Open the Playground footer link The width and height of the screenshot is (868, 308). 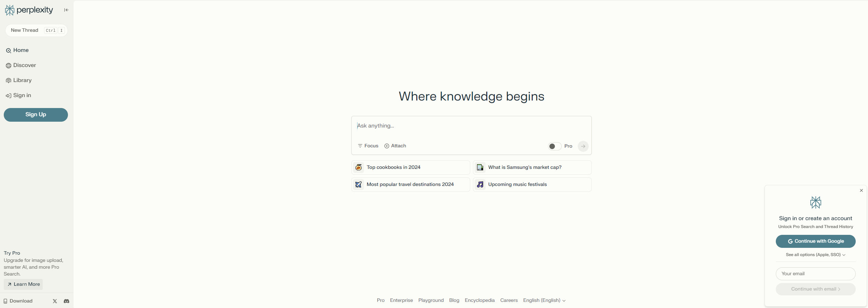click(x=431, y=300)
